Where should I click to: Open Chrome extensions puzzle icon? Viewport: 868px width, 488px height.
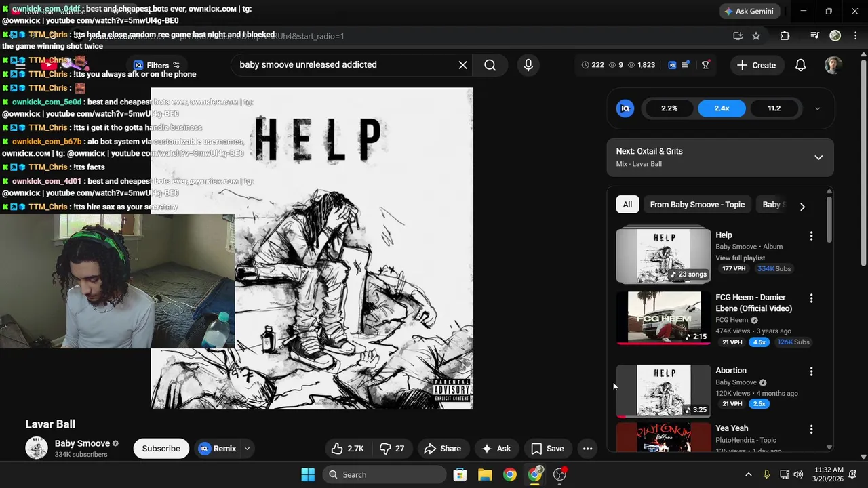[x=785, y=36]
